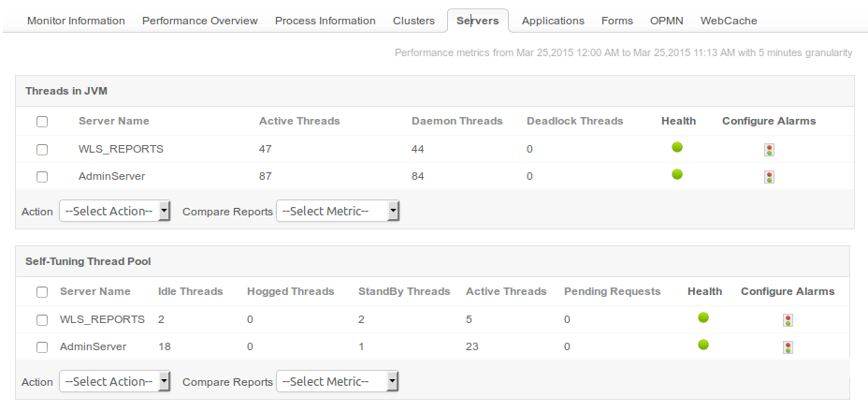The height and width of the screenshot is (412, 868).
Task: Click the green health icon of WLS_REPORTS in Threads in JVM
Action: tap(677, 147)
